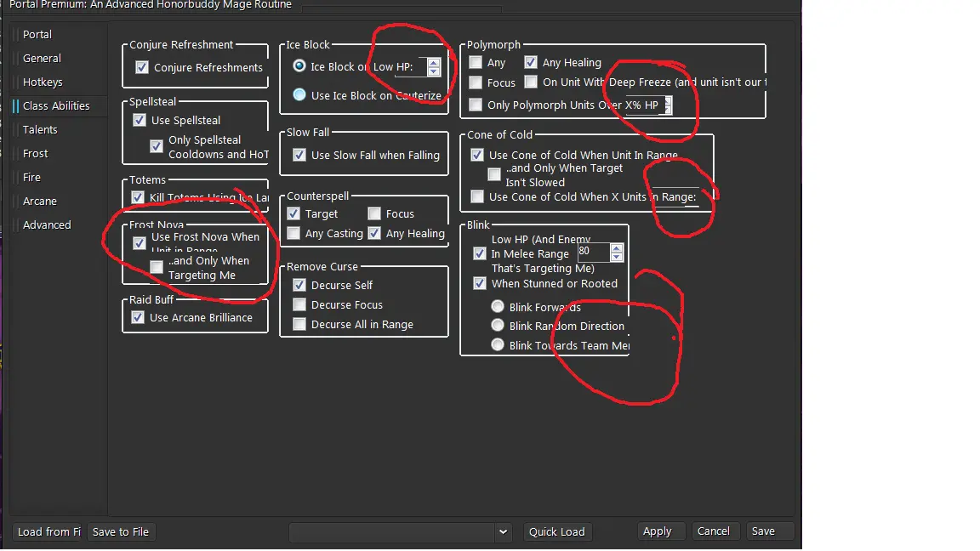This screenshot has width=980, height=551.
Task: Uncheck Kill Totems Using Ice Lance
Action: point(138,197)
